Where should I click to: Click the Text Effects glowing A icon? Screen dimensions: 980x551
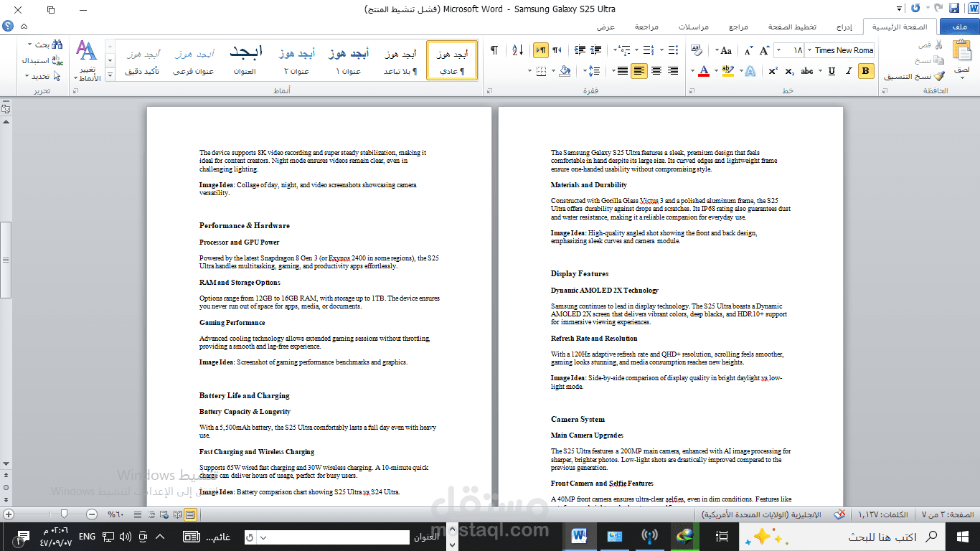tap(750, 71)
